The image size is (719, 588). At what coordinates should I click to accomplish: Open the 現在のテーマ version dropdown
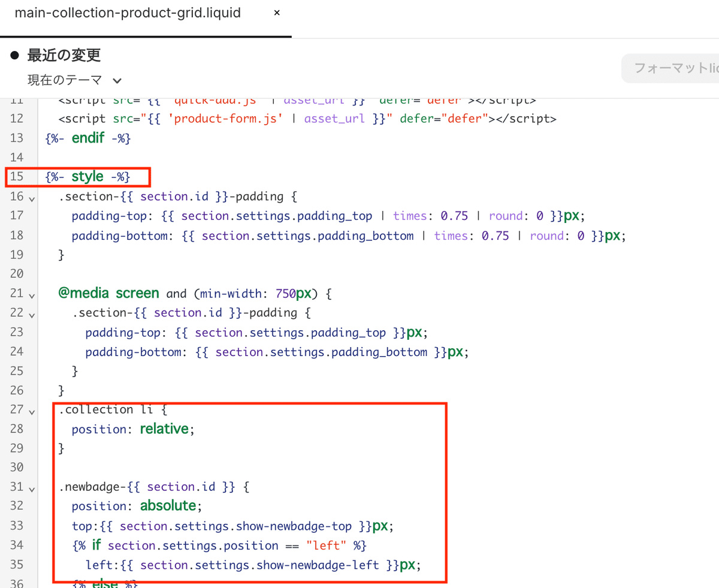pyautogui.click(x=75, y=80)
